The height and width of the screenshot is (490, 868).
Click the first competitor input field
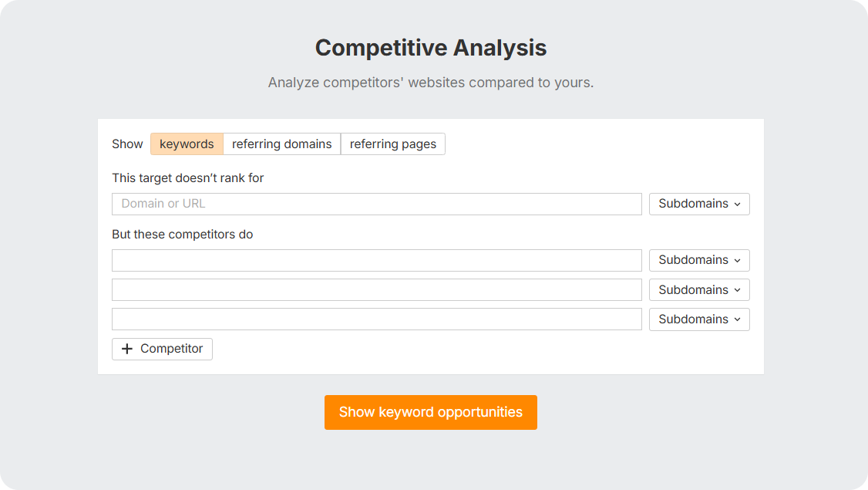376,260
